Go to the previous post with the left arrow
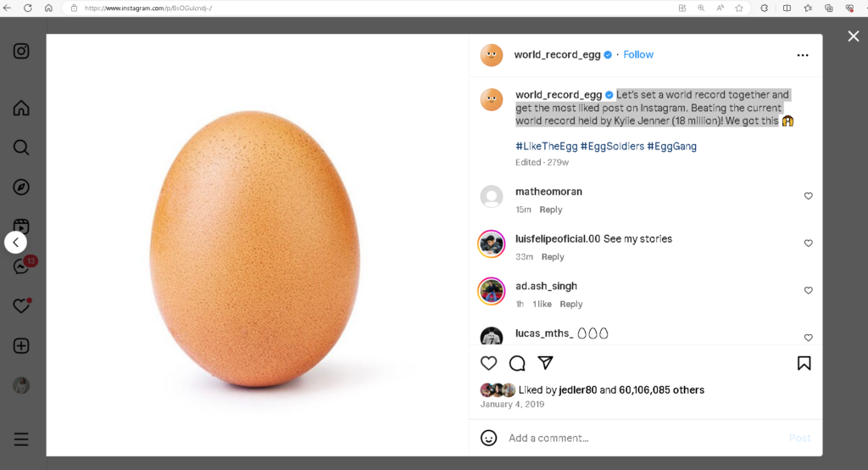The image size is (868, 470). pyautogui.click(x=15, y=243)
